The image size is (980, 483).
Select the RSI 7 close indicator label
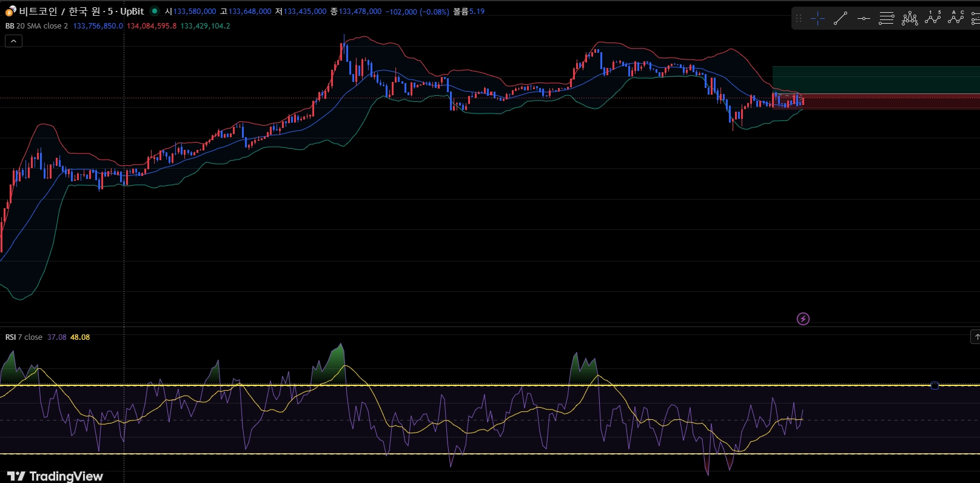click(24, 337)
